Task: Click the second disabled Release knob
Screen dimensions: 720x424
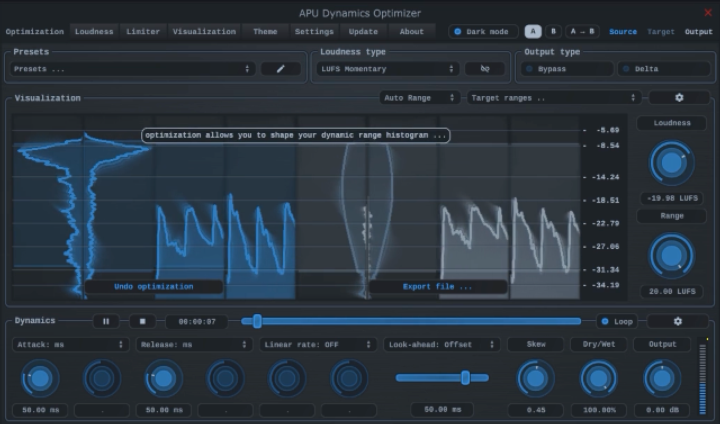Action: [225, 379]
